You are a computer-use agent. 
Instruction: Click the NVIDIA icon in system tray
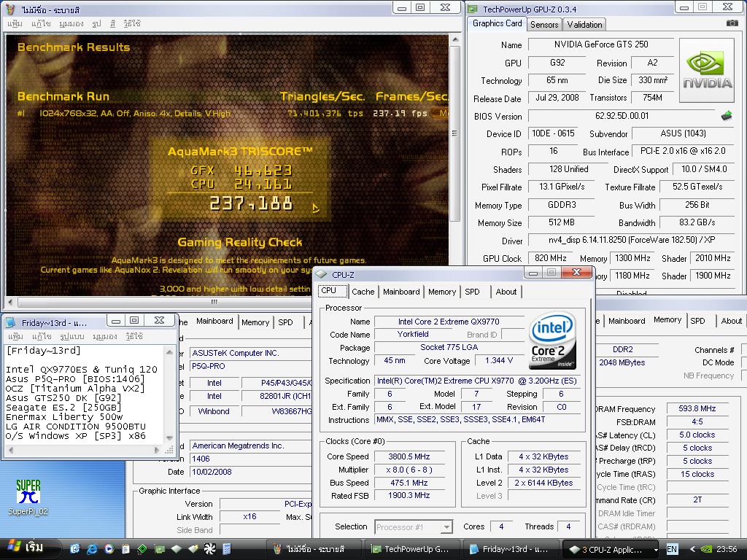tap(706, 549)
